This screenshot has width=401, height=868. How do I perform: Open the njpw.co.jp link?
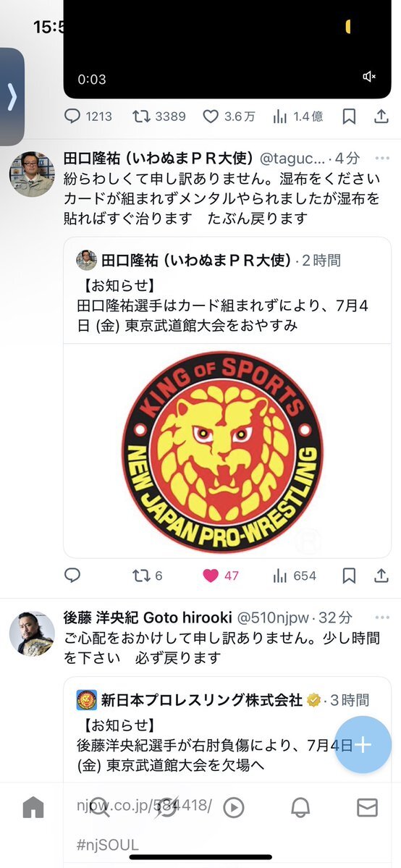pyautogui.click(x=144, y=806)
